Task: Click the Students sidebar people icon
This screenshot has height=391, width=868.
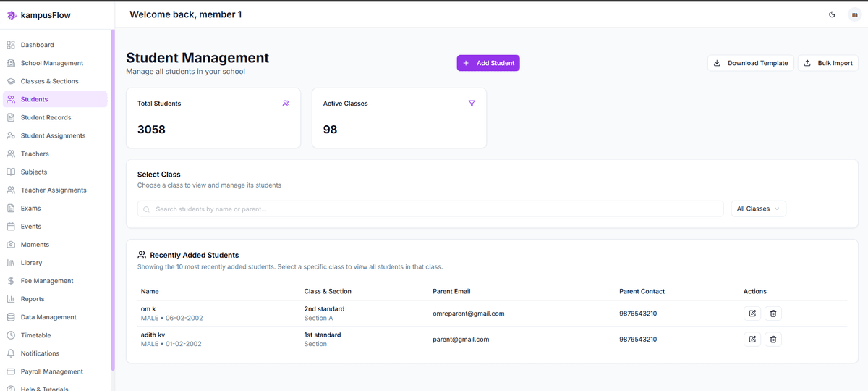Action: click(x=11, y=99)
